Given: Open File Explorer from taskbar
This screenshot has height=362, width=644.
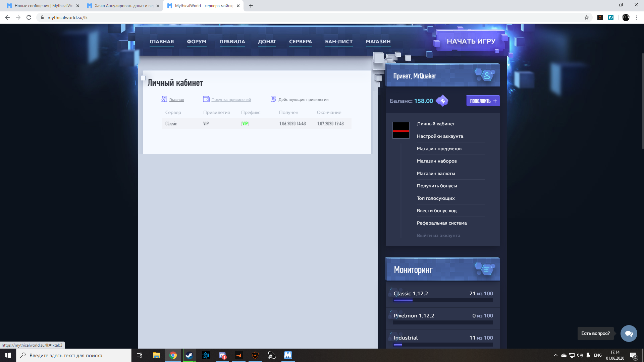Looking at the screenshot, I should pyautogui.click(x=156, y=355).
